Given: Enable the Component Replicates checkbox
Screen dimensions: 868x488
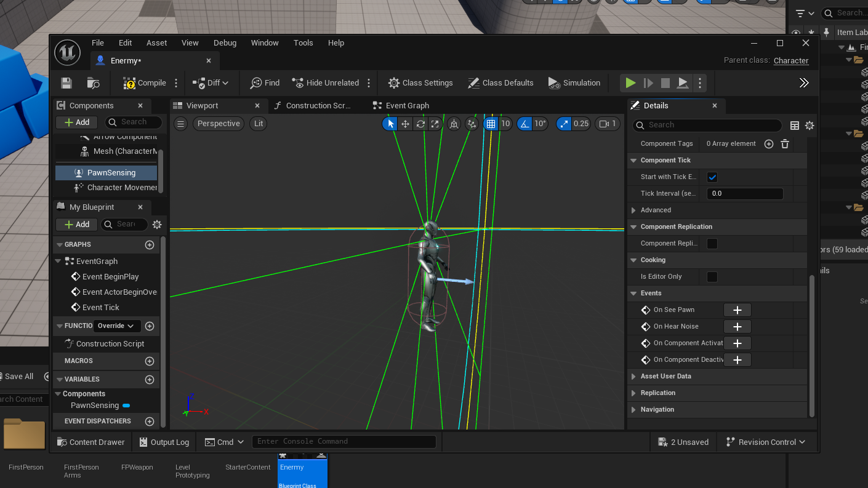Looking at the screenshot, I should [711, 243].
